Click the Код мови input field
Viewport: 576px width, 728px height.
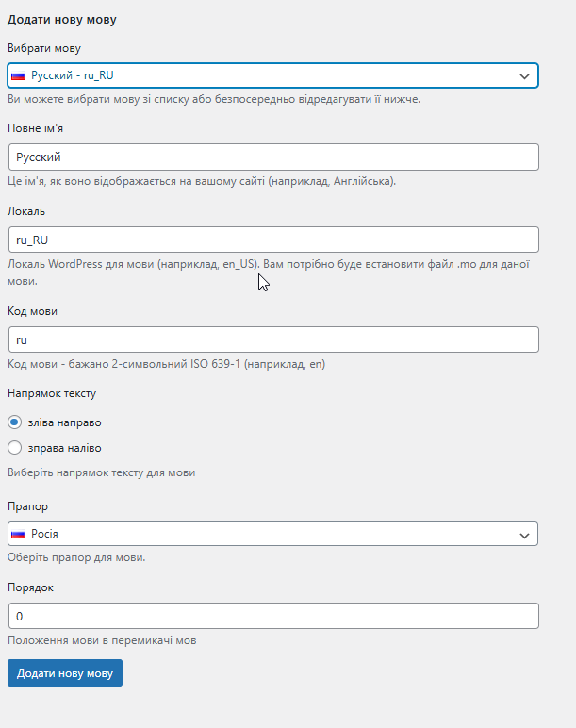272,339
